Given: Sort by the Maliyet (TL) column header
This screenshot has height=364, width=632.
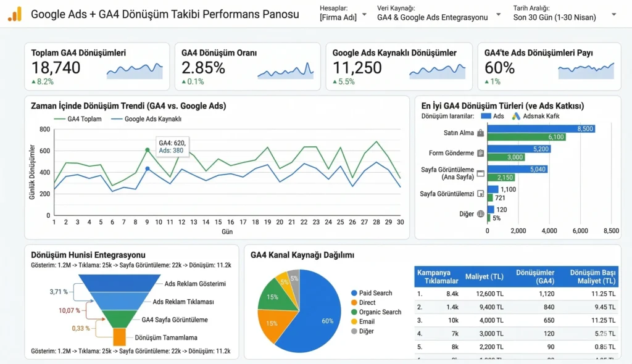Looking at the screenshot, I should [484, 276].
